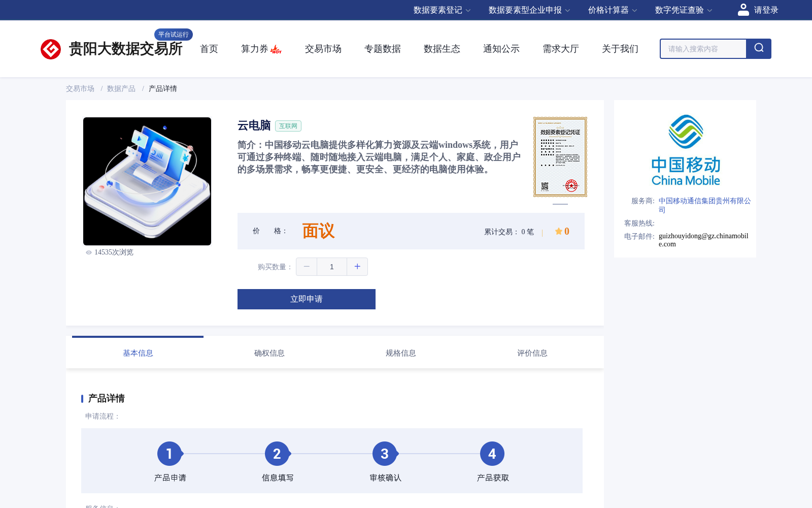The height and width of the screenshot is (508, 812).
Task: Open the 首页 nav item
Action: click(x=209, y=49)
